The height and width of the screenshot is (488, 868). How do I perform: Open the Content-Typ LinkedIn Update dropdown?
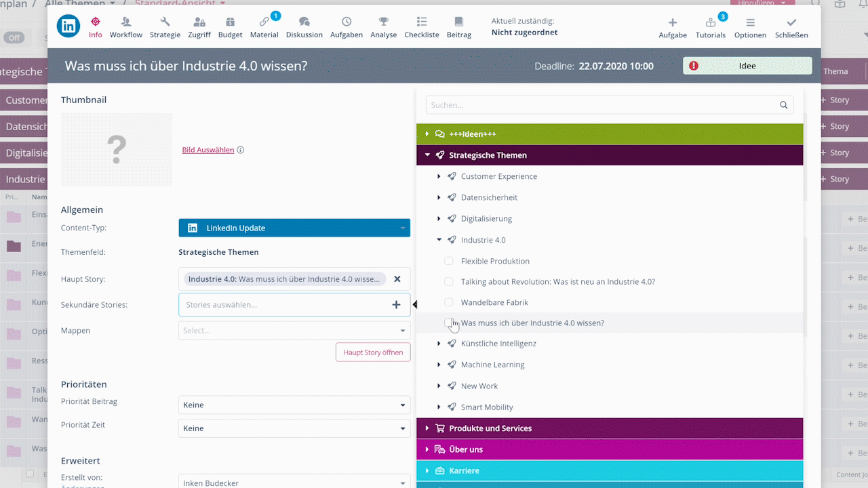coord(294,228)
